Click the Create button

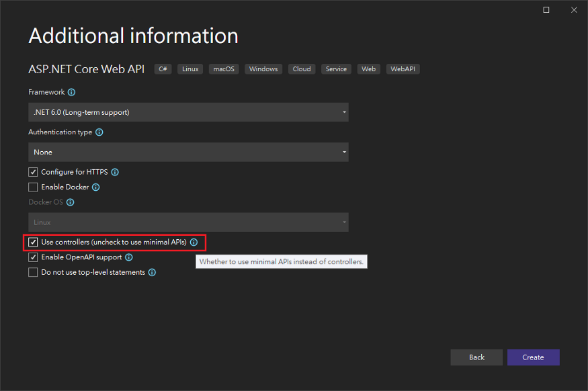[x=533, y=357]
